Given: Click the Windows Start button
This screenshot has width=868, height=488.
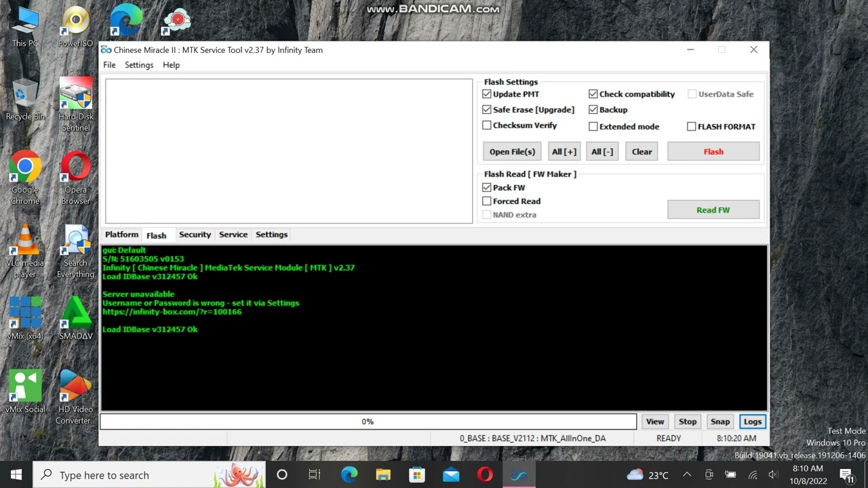Looking at the screenshot, I should point(16,474).
